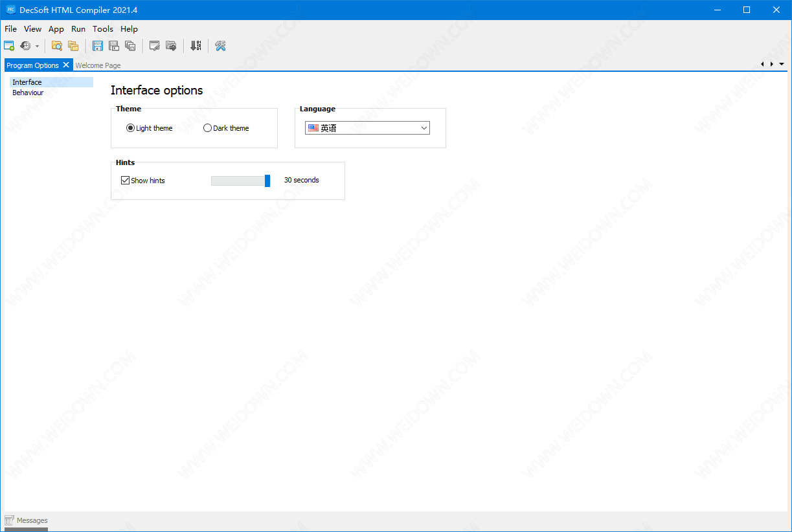Image resolution: width=792 pixels, height=532 pixels.
Task: Click the Compile binary arrow icon
Action: [196, 46]
